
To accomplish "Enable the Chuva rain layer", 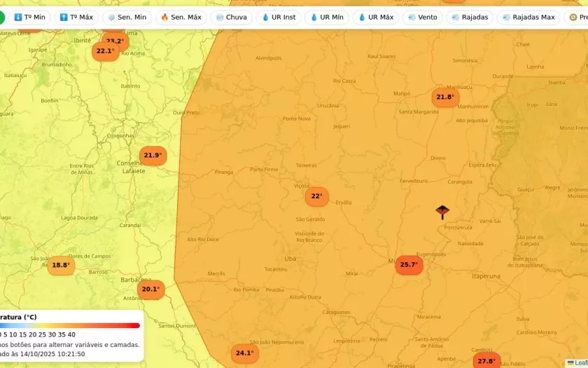I will pos(231,17).
